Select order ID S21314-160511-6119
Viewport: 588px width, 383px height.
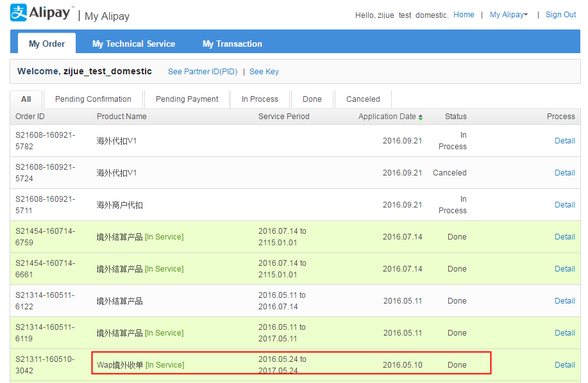pyautogui.click(x=46, y=333)
